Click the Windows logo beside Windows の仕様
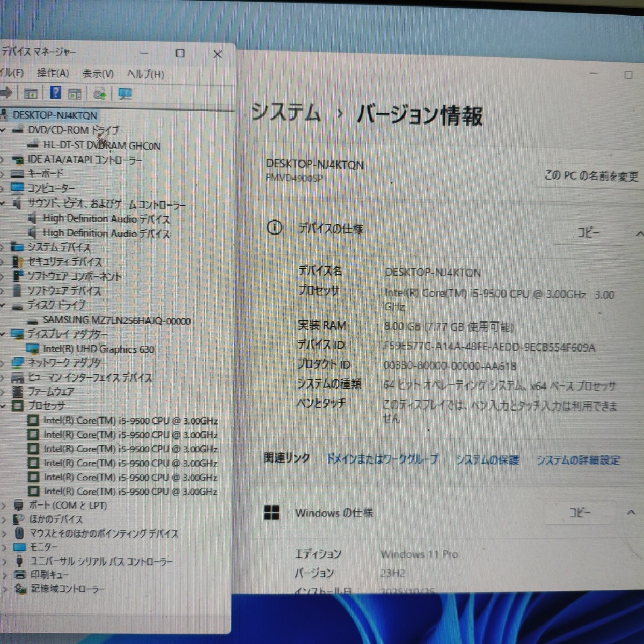 [272, 513]
